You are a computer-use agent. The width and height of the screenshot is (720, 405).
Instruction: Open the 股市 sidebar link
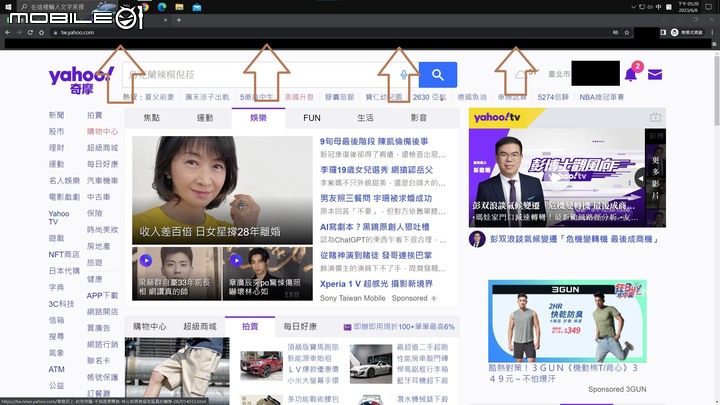coord(56,131)
